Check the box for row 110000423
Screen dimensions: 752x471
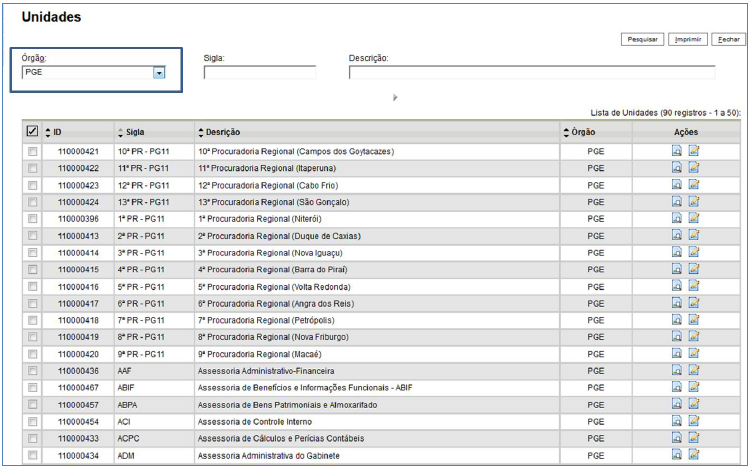coord(33,185)
